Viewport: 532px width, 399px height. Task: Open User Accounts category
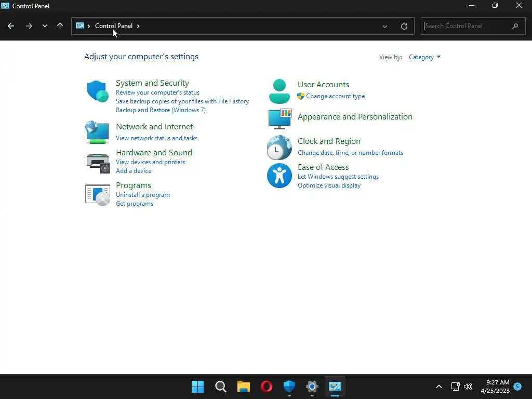[323, 85]
